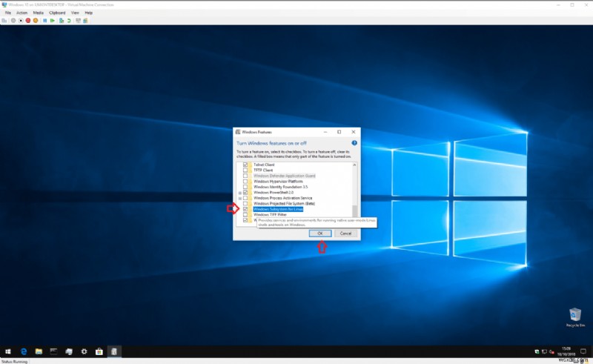Viewport: 593px width, 364px height.
Task: Toggle Windows Subsystem for Linux checkbox
Action: click(x=245, y=209)
